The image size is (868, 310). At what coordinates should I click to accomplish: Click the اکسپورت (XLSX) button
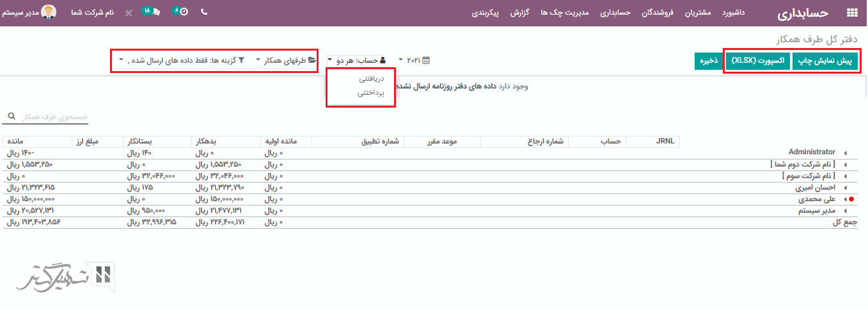pos(757,61)
